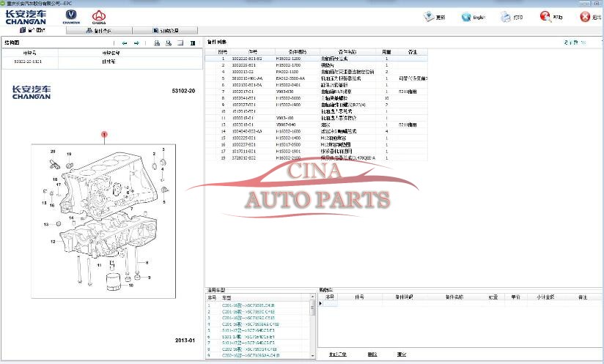Go forward with the green right arrow
Screen dimensions: 604x364
point(136,43)
